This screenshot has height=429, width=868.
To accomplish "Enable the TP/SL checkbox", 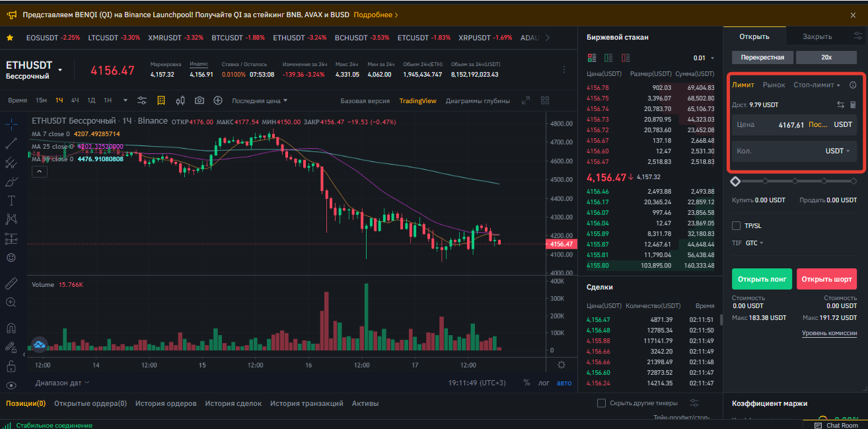I will (737, 226).
